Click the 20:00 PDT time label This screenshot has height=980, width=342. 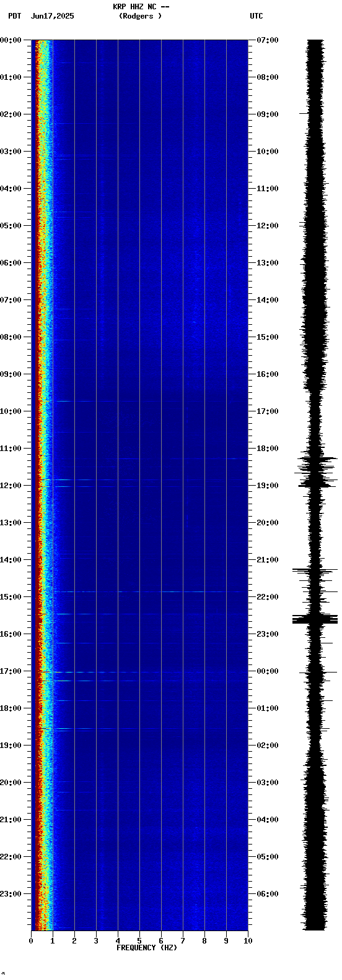11,783
